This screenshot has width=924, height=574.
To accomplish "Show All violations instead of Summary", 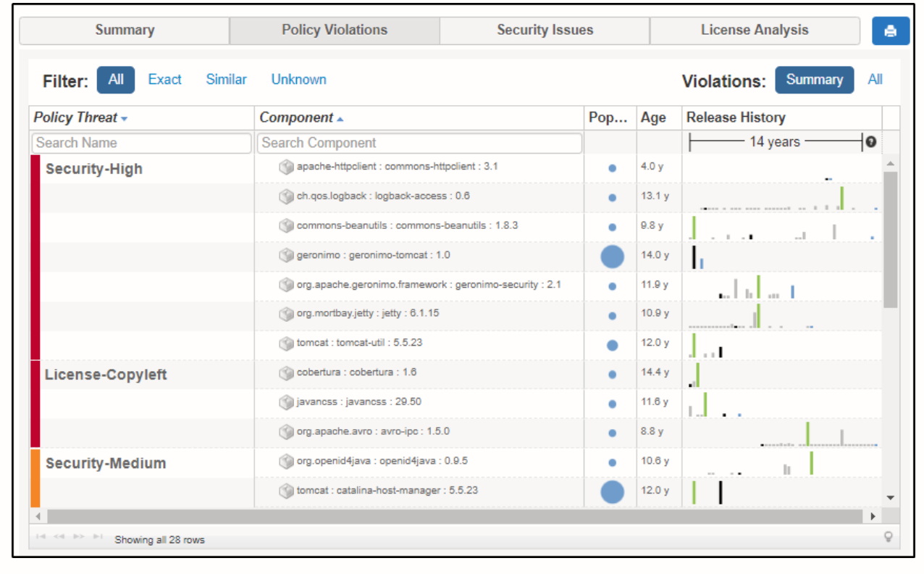I will coord(875,80).
